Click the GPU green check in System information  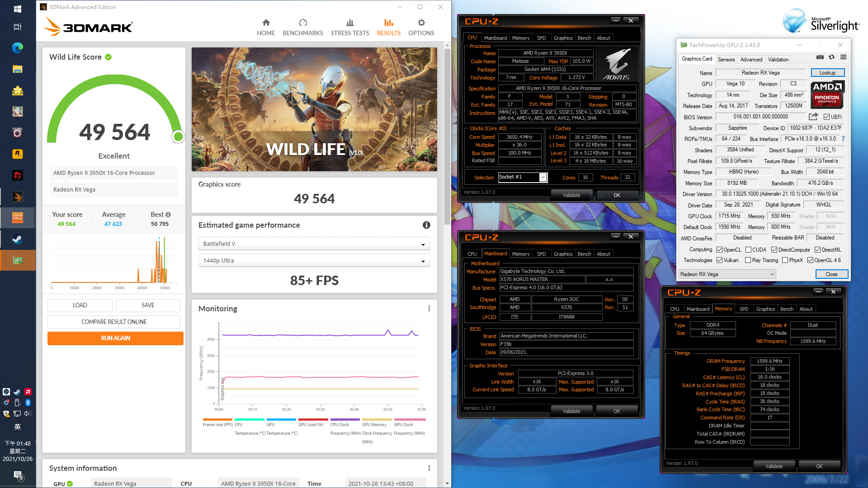(70, 483)
